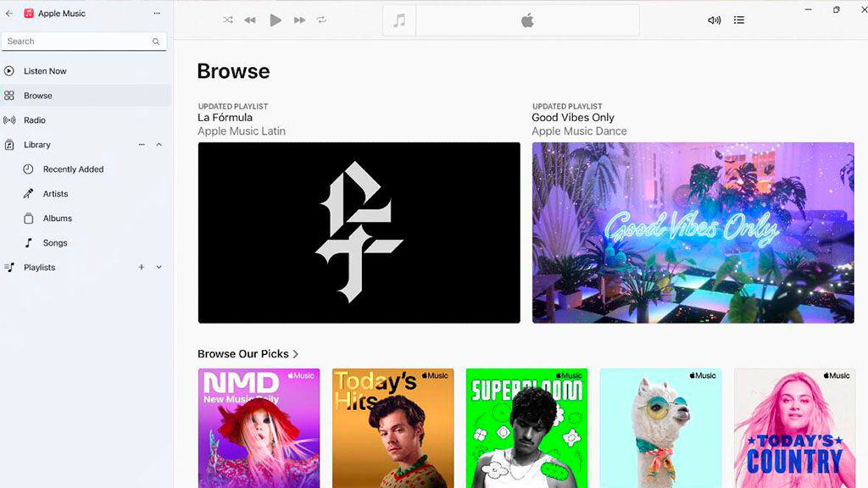Click the Songs note icon

coord(28,242)
